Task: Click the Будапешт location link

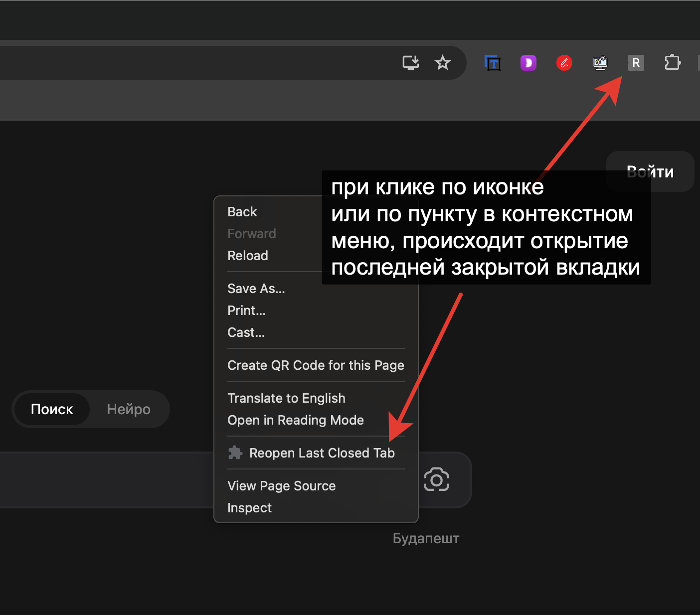Action: [x=426, y=538]
